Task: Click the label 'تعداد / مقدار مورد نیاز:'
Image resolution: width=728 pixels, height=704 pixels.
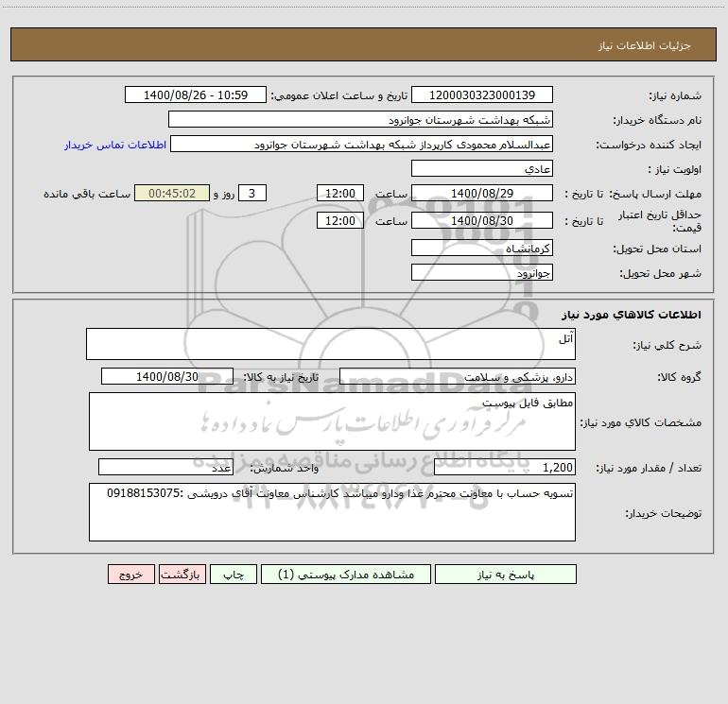Action: (649, 469)
